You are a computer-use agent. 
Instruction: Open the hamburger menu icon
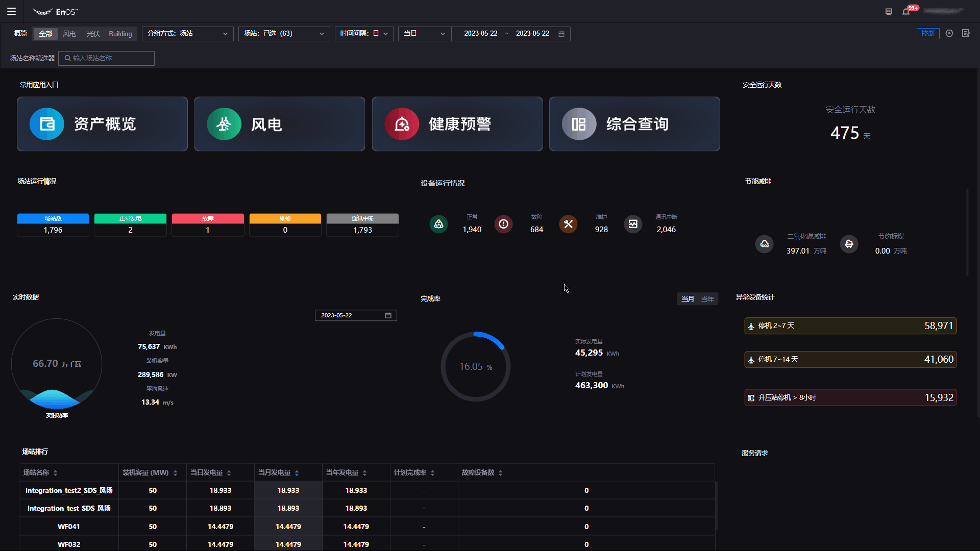tap(11, 11)
